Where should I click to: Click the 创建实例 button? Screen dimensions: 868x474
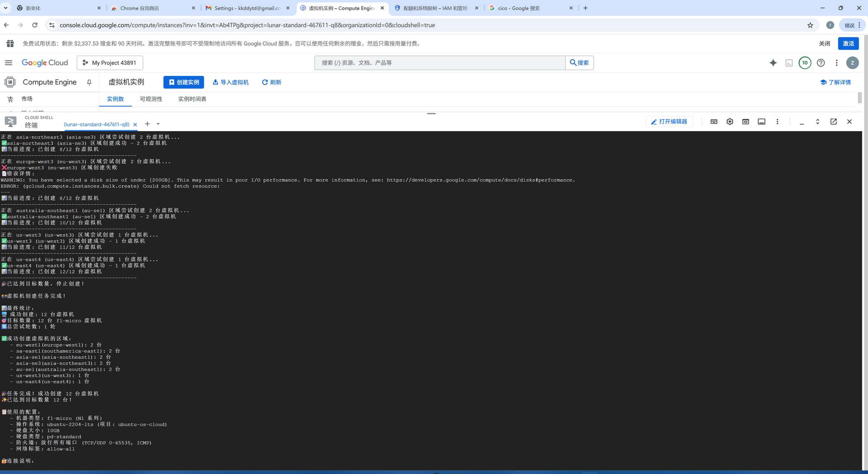(184, 82)
